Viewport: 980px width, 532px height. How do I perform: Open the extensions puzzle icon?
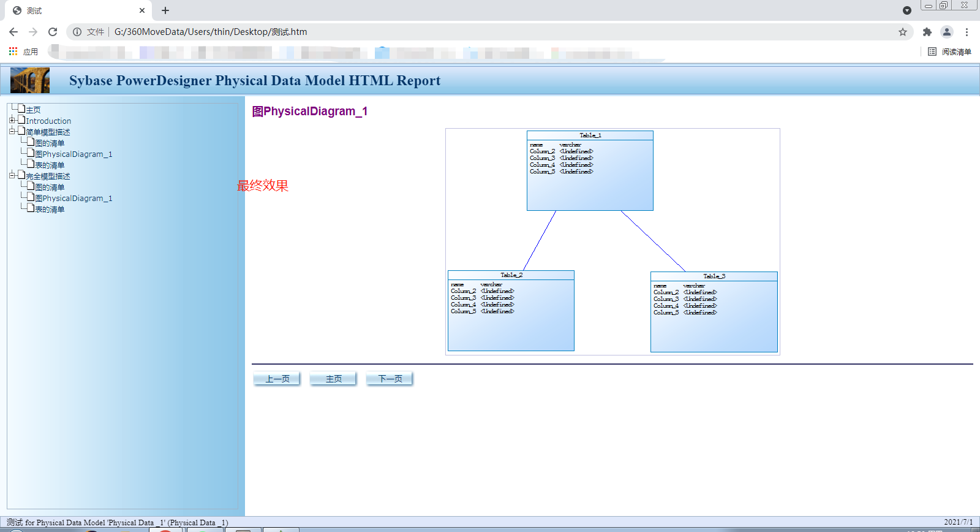[x=927, y=32]
